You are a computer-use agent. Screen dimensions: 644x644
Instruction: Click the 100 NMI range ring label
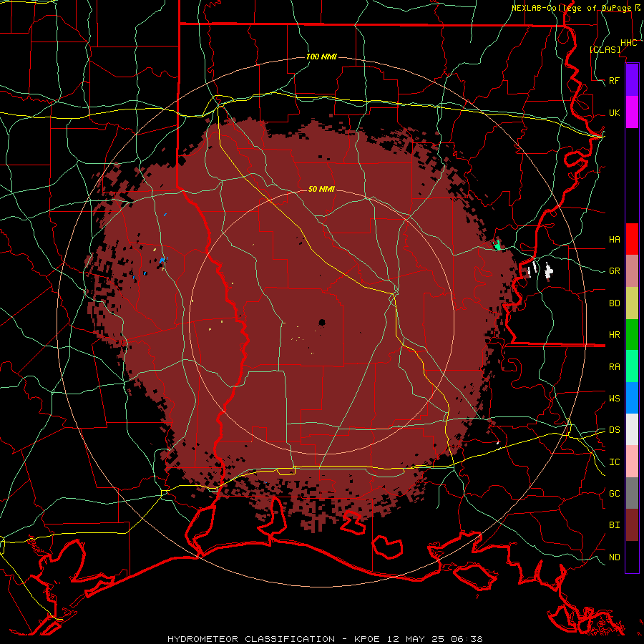[x=321, y=57]
